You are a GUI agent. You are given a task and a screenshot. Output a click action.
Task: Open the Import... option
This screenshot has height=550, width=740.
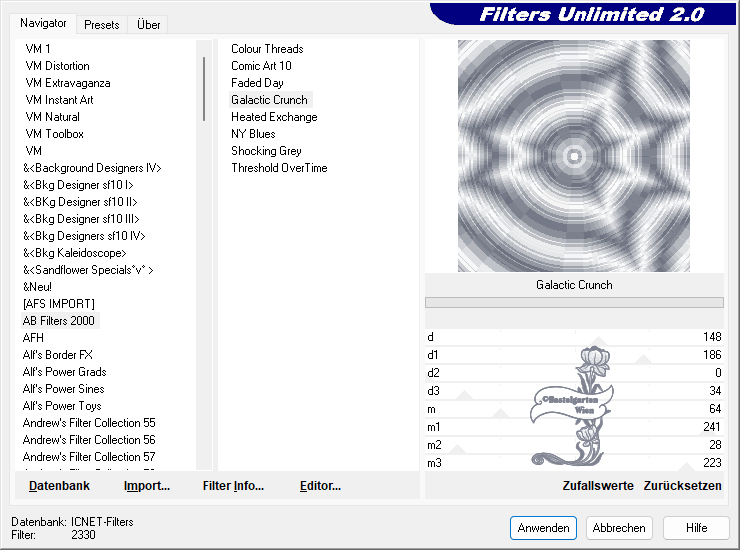146,486
